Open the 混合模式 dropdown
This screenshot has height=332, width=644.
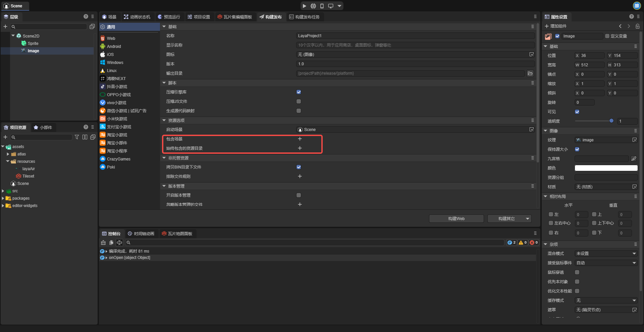point(606,254)
